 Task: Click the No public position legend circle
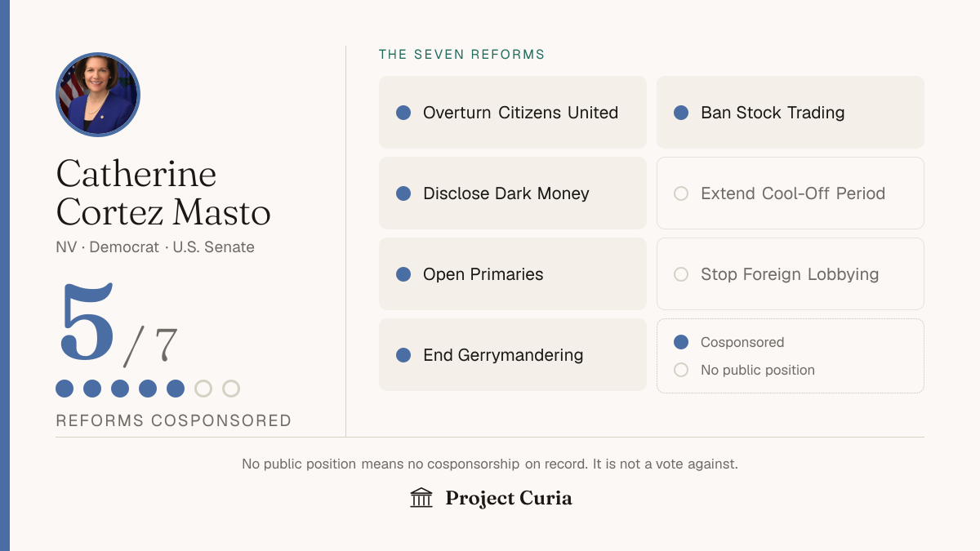click(x=681, y=370)
